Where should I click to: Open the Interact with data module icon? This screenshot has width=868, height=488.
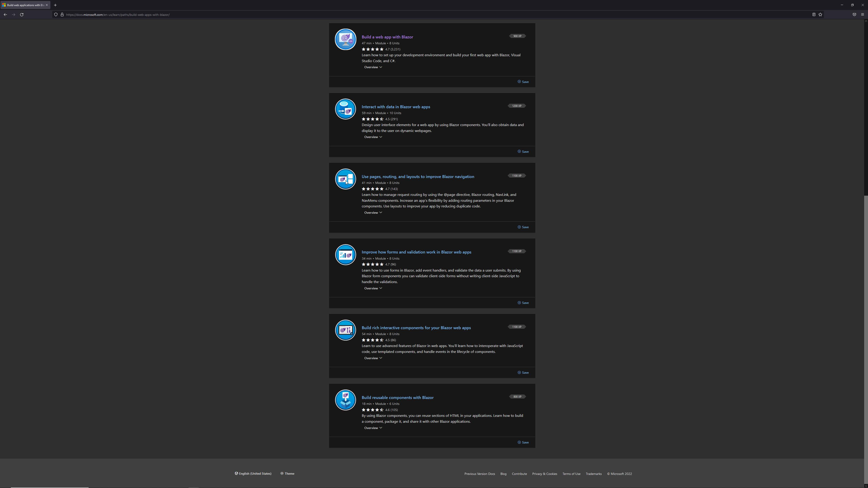pyautogui.click(x=345, y=109)
